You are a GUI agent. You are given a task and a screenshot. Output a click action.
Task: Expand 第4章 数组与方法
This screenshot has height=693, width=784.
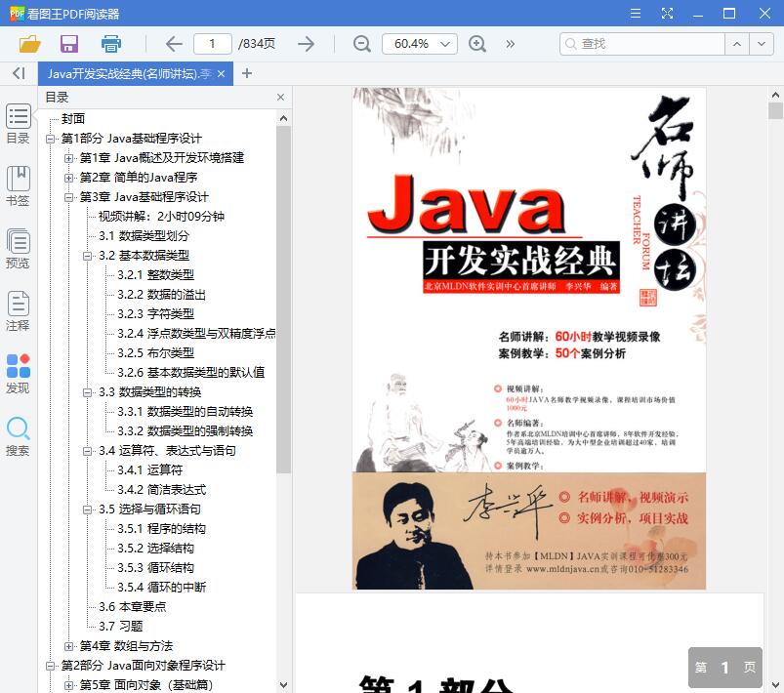[x=68, y=646]
